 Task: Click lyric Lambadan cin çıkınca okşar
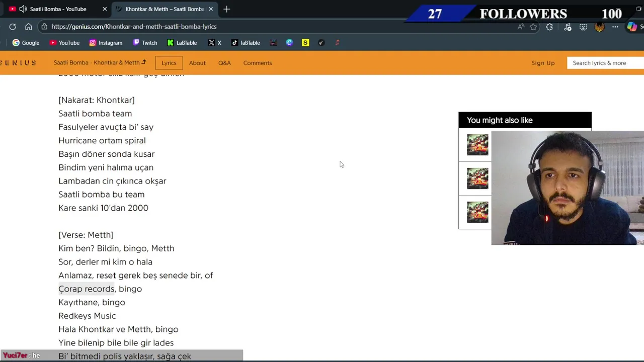click(112, 181)
